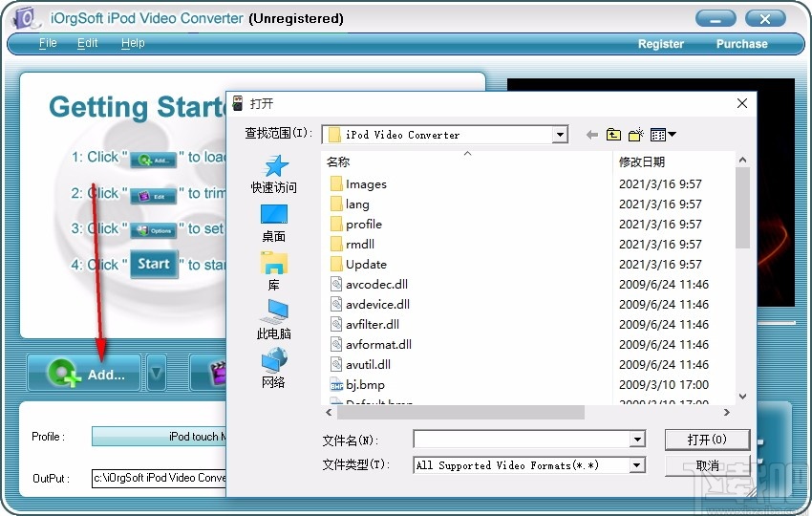Click the OutPut path field
This screenshot has width=812, height=516.
tap(160, 478)
